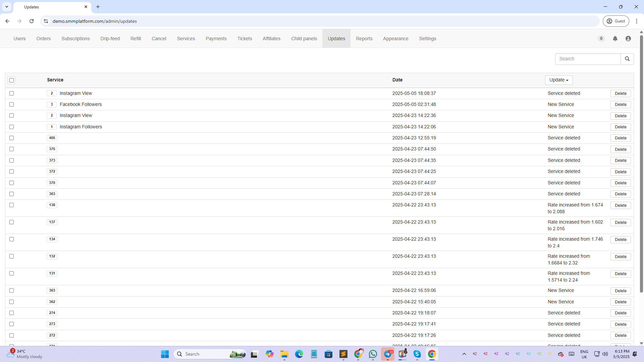This screenshot has width=644, height=362.
Task: Check the select-all checkbox in table header
Action: (12, 80)
